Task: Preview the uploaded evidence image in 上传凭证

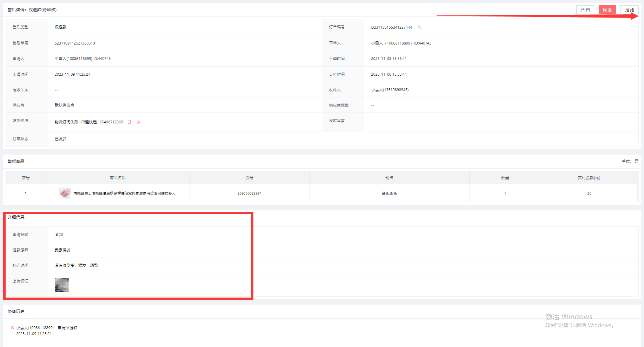Action: coord(62,285)
